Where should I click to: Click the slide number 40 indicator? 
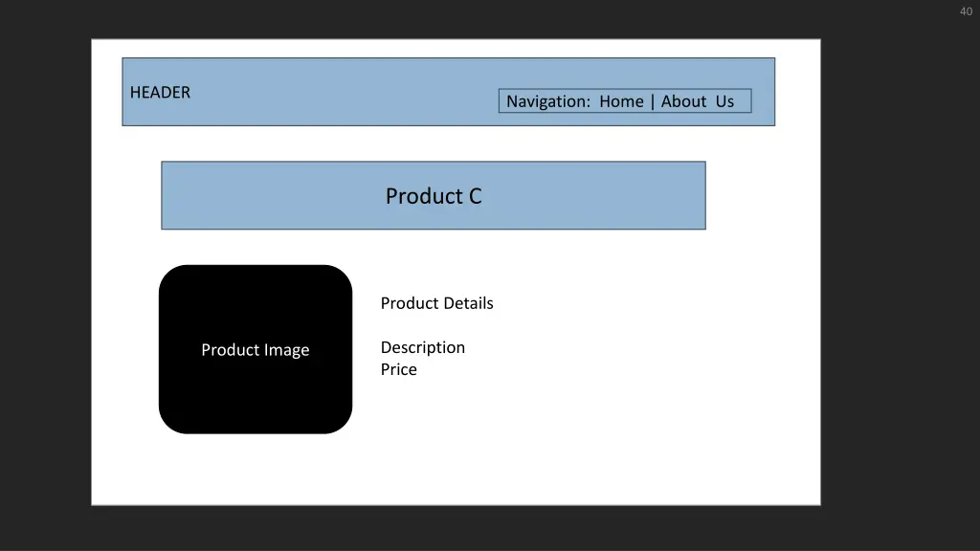pos(966,11)
